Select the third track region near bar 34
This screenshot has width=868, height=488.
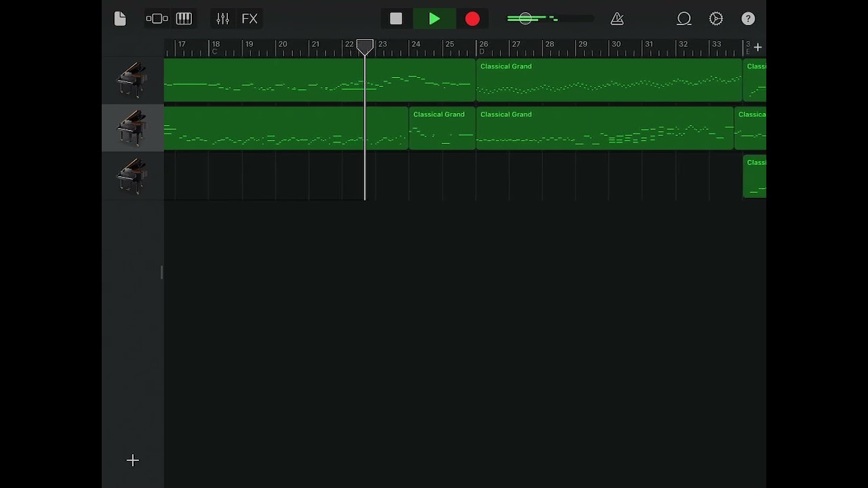coord(755,176)
